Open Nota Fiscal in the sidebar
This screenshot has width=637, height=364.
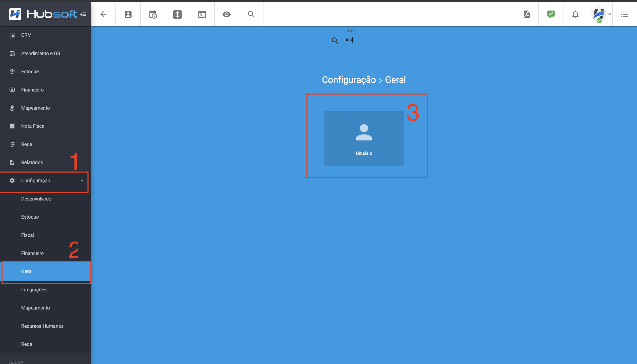pos(45,126)
